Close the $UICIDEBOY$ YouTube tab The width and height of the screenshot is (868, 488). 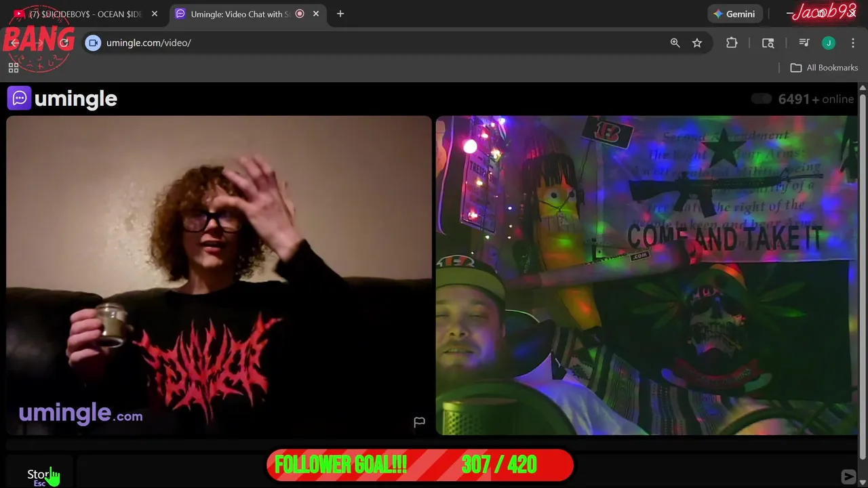pos(154,14)
